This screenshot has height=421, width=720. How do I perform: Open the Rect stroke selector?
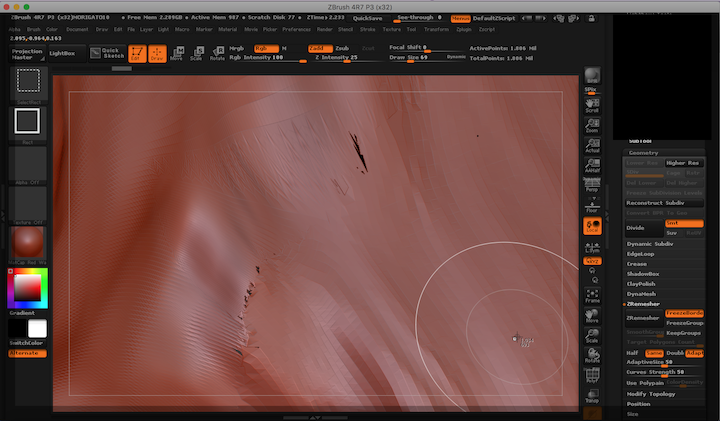[x=27, y=124]
